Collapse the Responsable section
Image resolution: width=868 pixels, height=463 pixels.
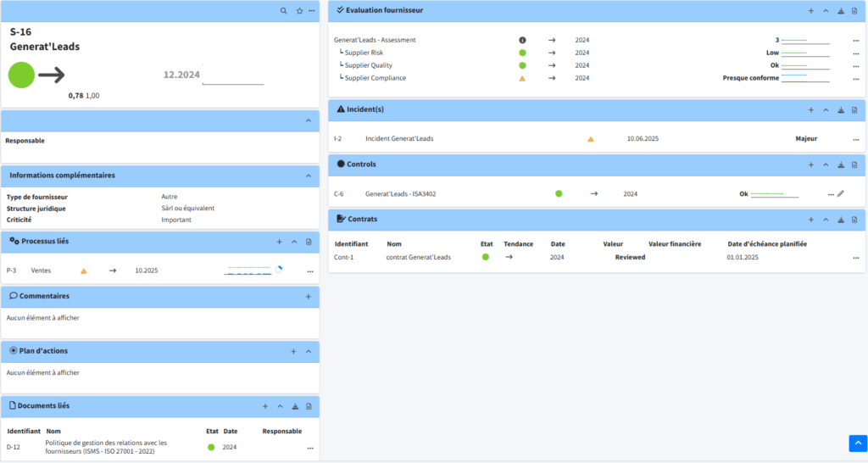click(x=308, y=121)
